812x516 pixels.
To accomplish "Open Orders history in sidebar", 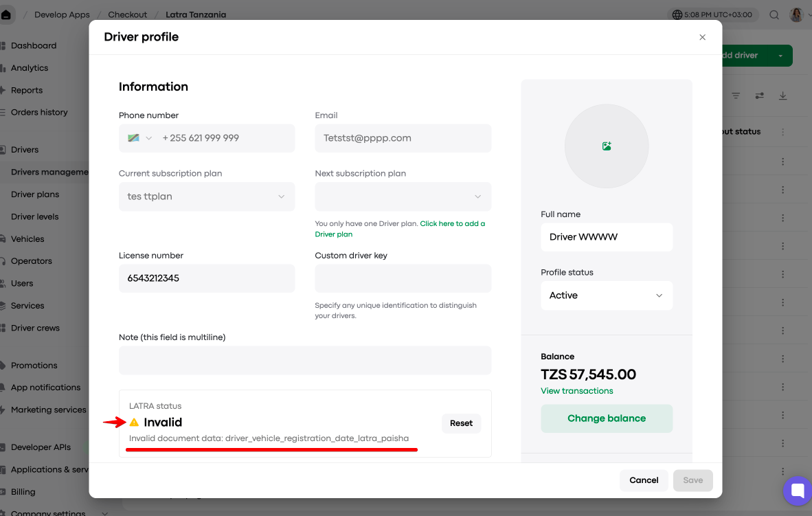I will (x=39, y=113).
